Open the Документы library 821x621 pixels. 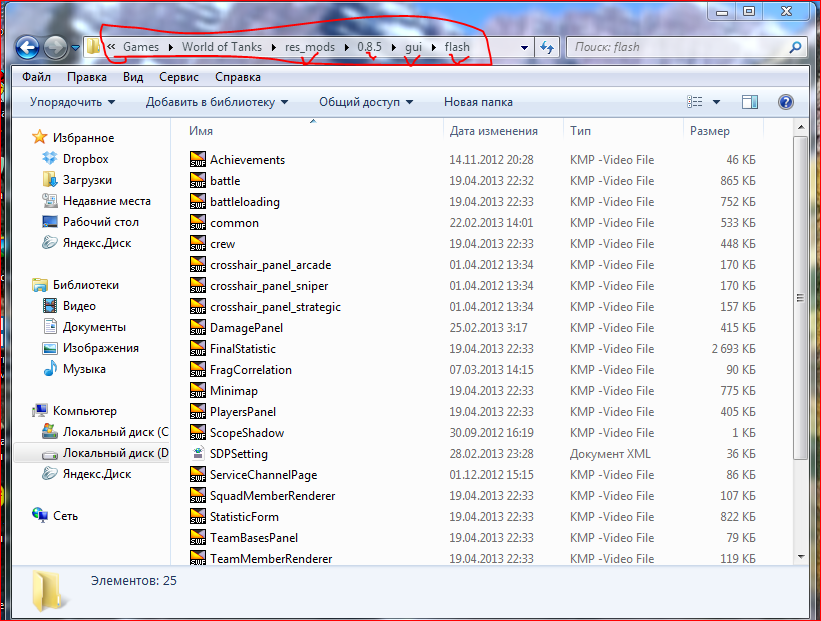[94, 327]
